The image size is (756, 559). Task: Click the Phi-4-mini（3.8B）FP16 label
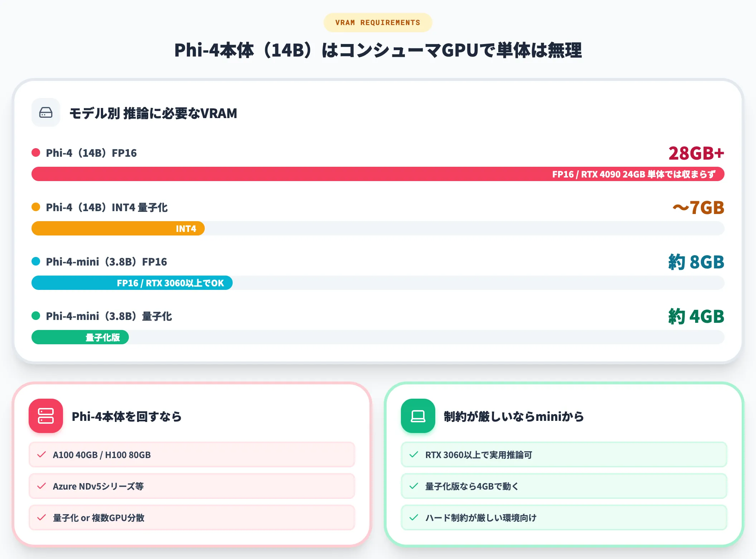click(x=106, y=262)
